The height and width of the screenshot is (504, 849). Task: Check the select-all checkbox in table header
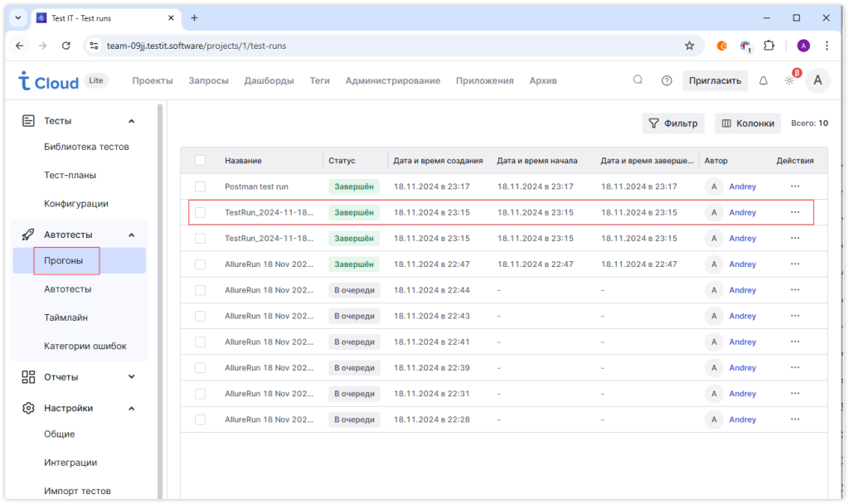(198, 159)
